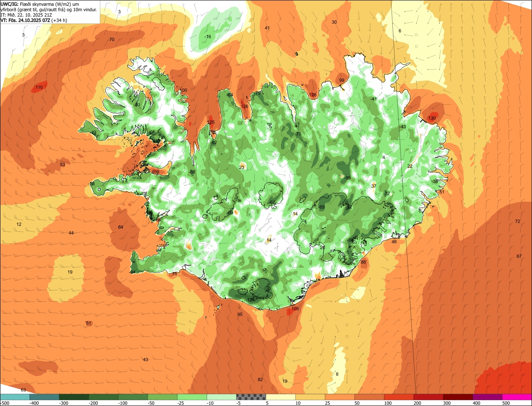Click the '-62' value over the central glacier
532x406 pixels.
tap(272, 203)
